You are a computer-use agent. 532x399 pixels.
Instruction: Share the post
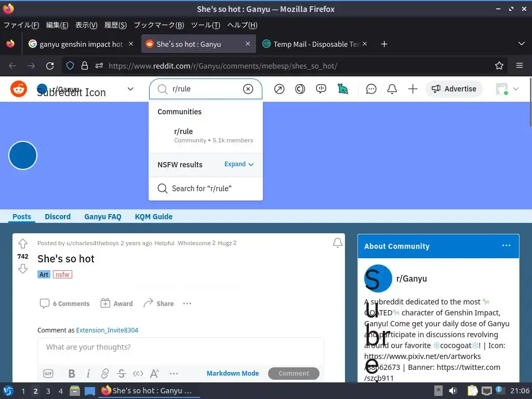pyautogui.click(x=158, y=303)
